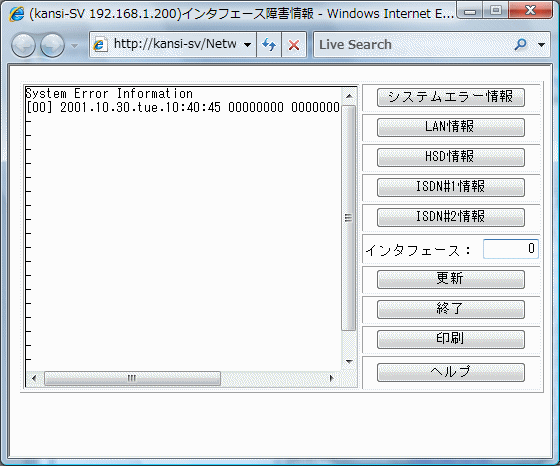Open the recent pages dropdown arrow
This screenshot has width=560, height=466.
75,46
